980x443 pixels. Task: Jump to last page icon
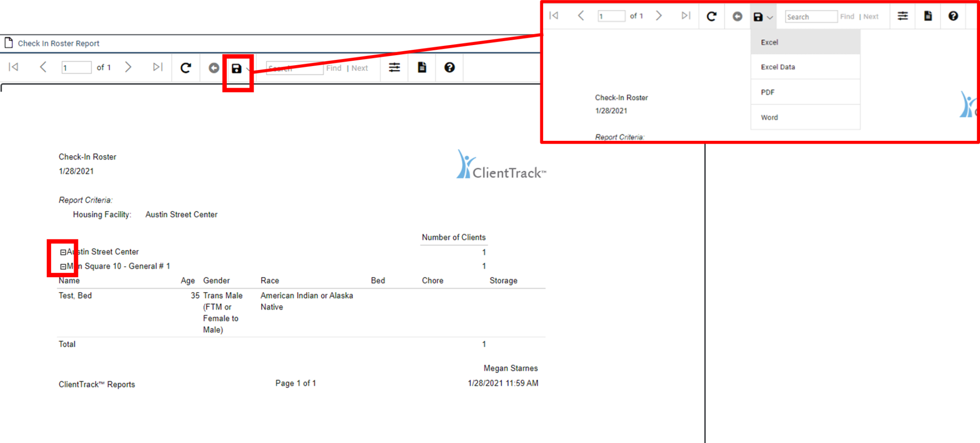pos(157,67)
